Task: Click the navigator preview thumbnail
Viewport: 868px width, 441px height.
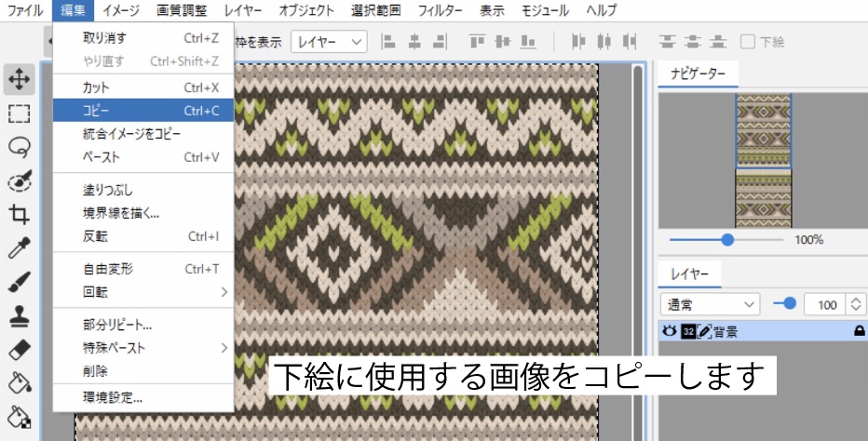Action: (x=764, y=160)
